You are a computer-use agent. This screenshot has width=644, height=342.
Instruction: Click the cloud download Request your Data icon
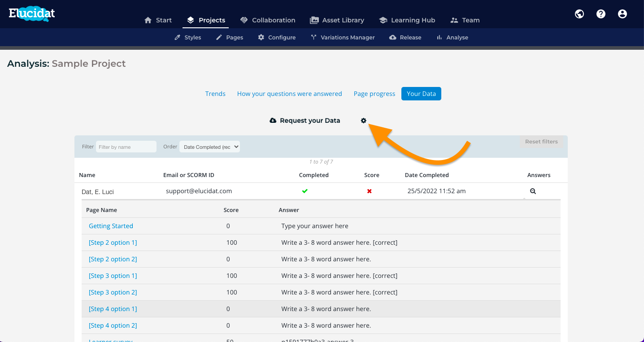point(273,121)
